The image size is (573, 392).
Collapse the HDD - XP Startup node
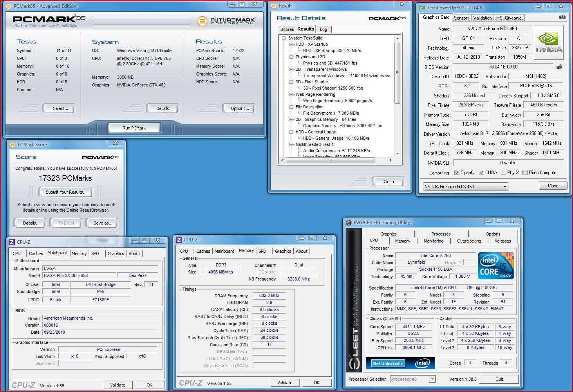[291, 44]
